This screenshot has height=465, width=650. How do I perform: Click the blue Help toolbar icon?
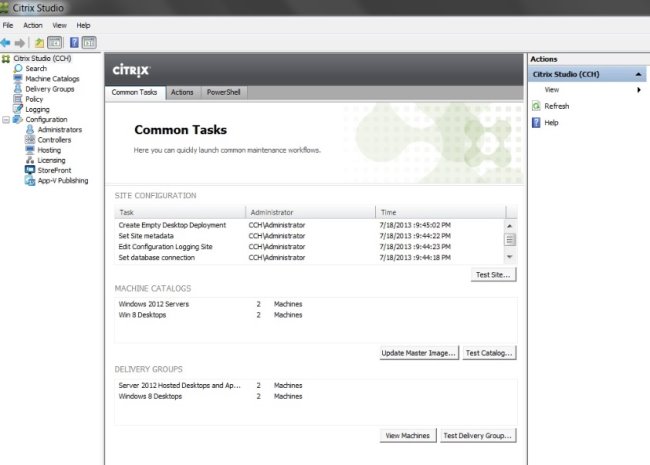point(74,43)
